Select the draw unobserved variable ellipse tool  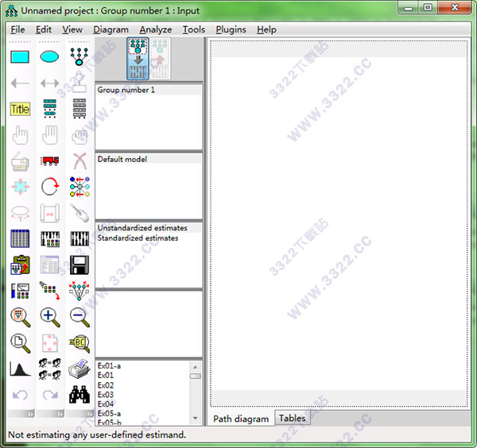(x=49, y=57)
